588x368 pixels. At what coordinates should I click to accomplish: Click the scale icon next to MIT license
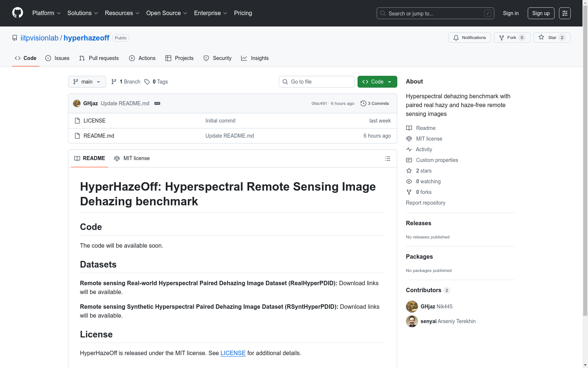(409, 139)
